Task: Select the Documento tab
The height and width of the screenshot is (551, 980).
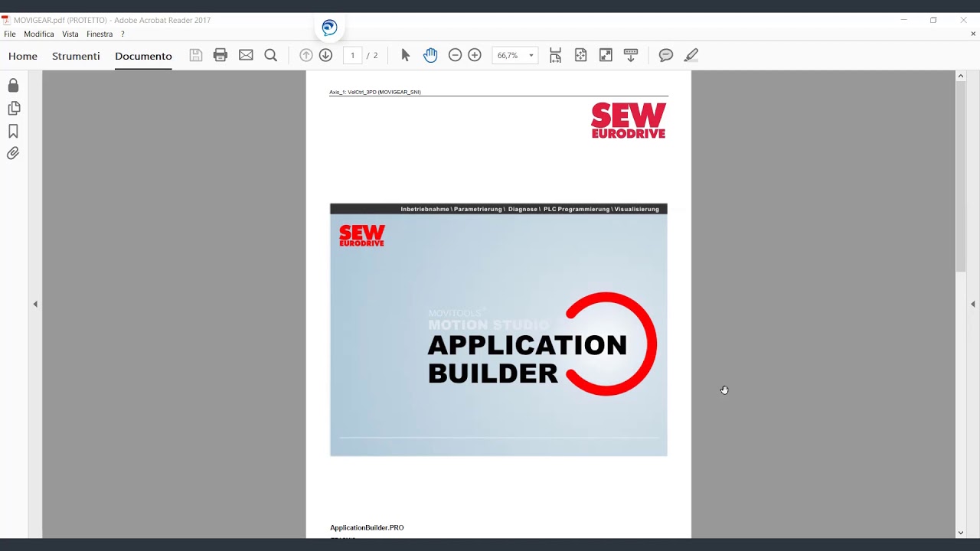Action: [143, 56]
